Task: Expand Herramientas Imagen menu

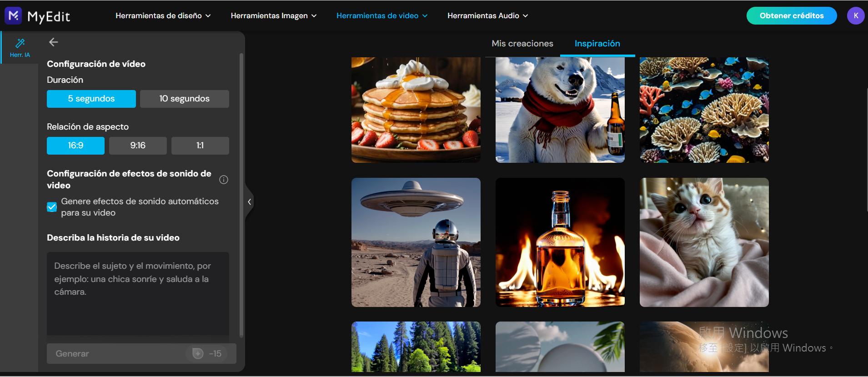Action: [x=274, y=15]
